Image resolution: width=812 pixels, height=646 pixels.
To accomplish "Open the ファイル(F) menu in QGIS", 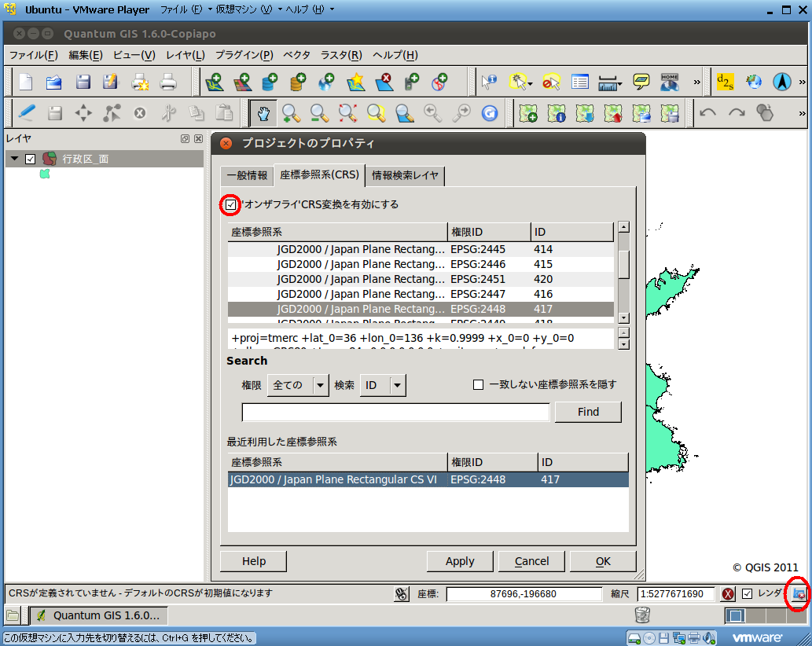I will pos(33,55).
